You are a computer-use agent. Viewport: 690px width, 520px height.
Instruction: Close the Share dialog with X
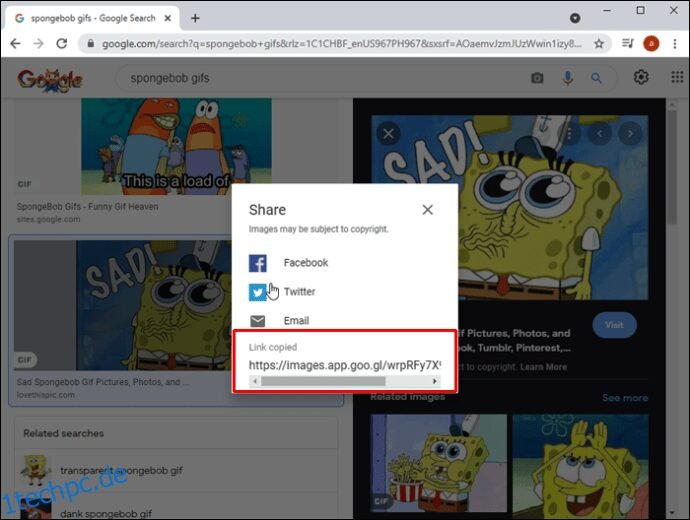pos(427,210)
